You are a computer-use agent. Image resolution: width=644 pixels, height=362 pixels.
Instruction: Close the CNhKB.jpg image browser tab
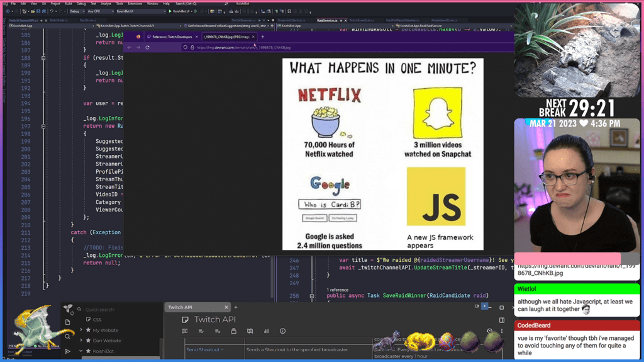click(x=253, y=37)
